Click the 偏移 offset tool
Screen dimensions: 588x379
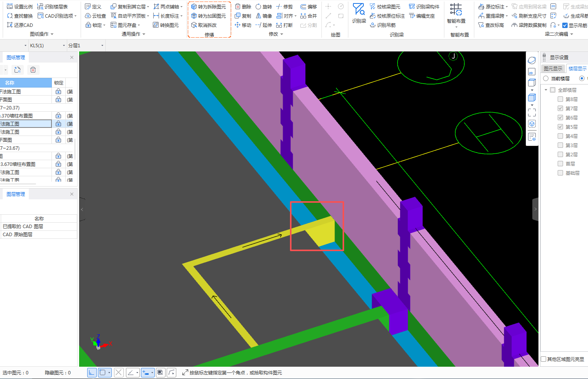pos(309,7)
